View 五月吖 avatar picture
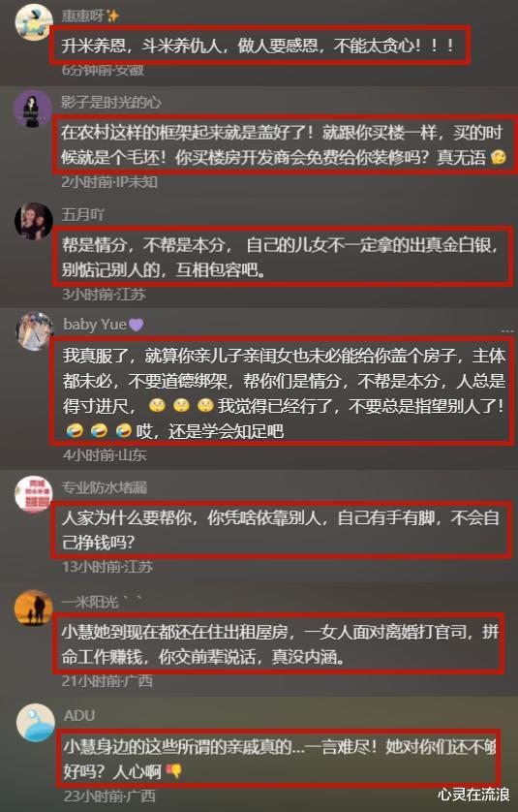 (34, 221)
